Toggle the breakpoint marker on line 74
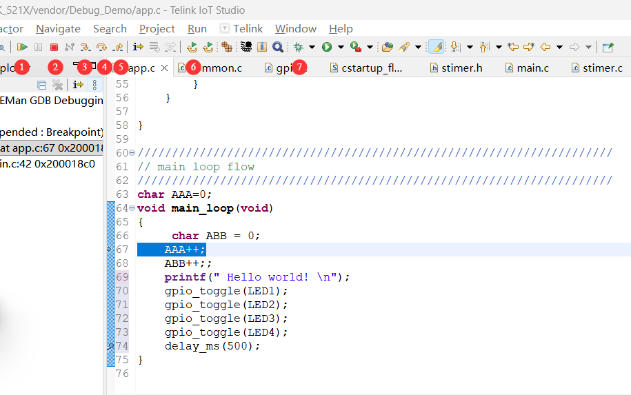 pos(110,346)
